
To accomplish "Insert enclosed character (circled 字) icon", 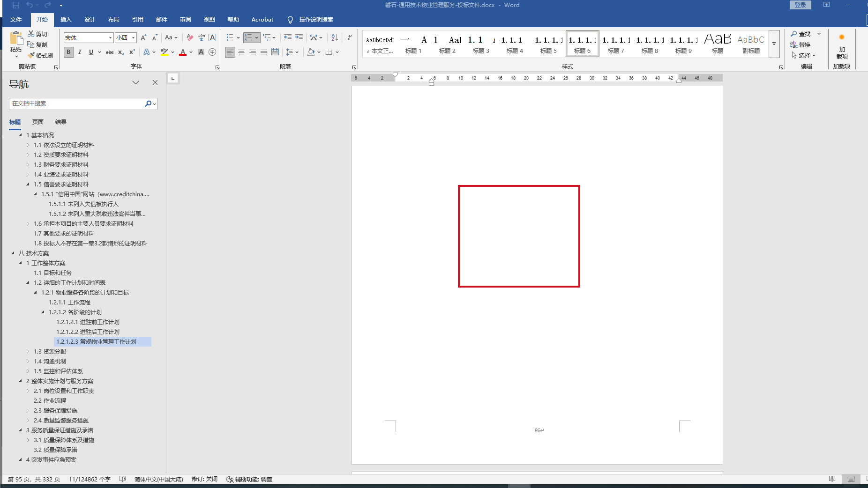I will (x=212, y=52).
